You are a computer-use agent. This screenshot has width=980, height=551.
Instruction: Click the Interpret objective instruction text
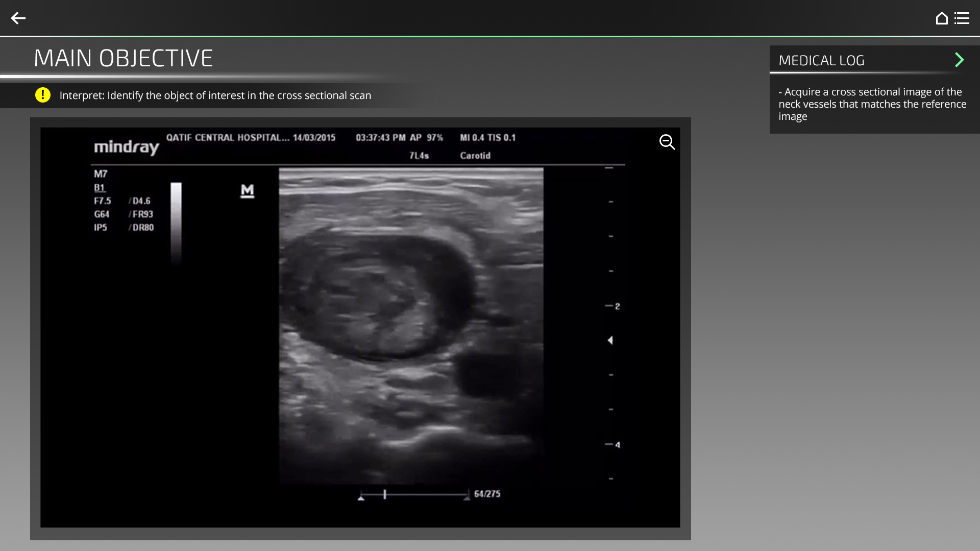(x=215, y=95)
